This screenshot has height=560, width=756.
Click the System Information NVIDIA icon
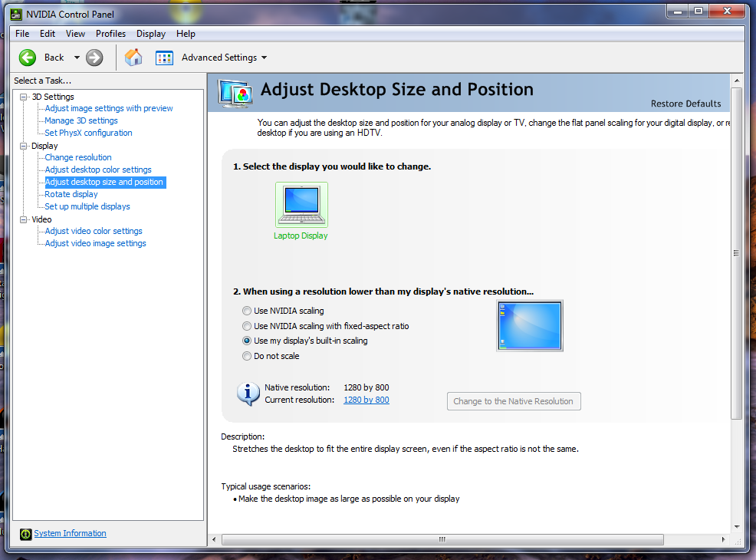point(25,534)
